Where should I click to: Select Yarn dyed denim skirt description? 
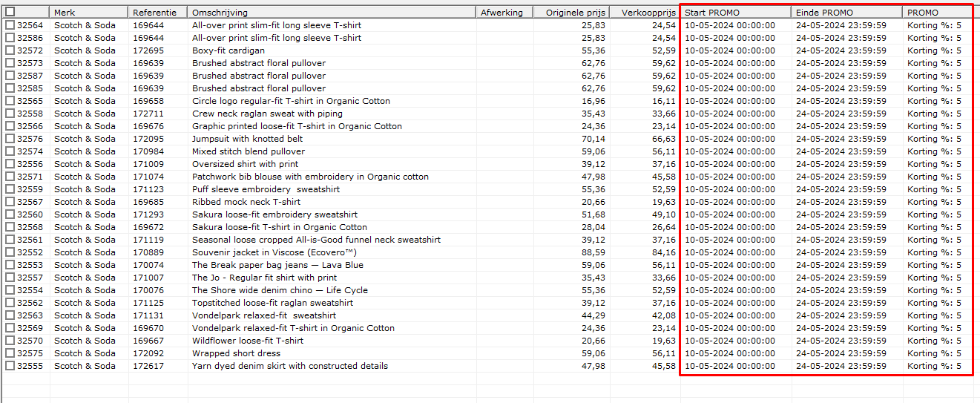click(290, 366)
